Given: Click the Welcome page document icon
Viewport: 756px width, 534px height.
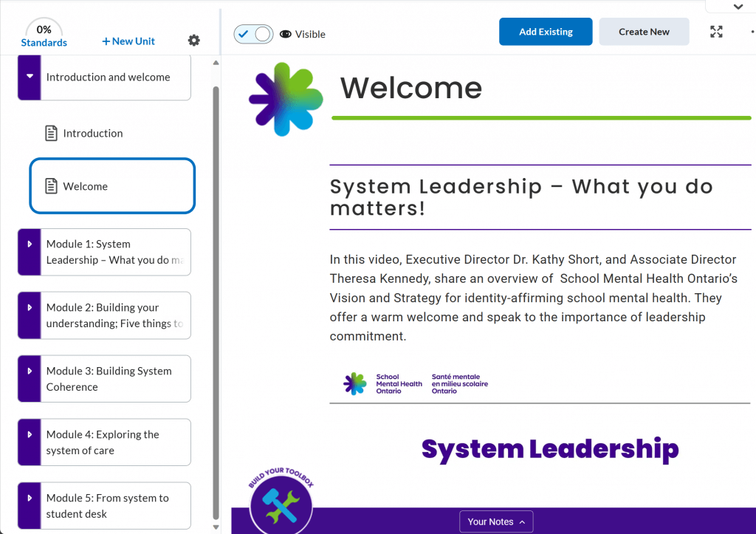Looking at the screenshot, I should [x=50, y=186].
